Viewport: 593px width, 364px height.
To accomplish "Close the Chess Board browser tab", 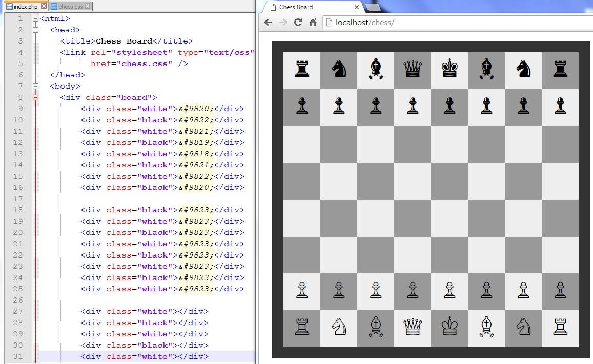I will point(357,7).
